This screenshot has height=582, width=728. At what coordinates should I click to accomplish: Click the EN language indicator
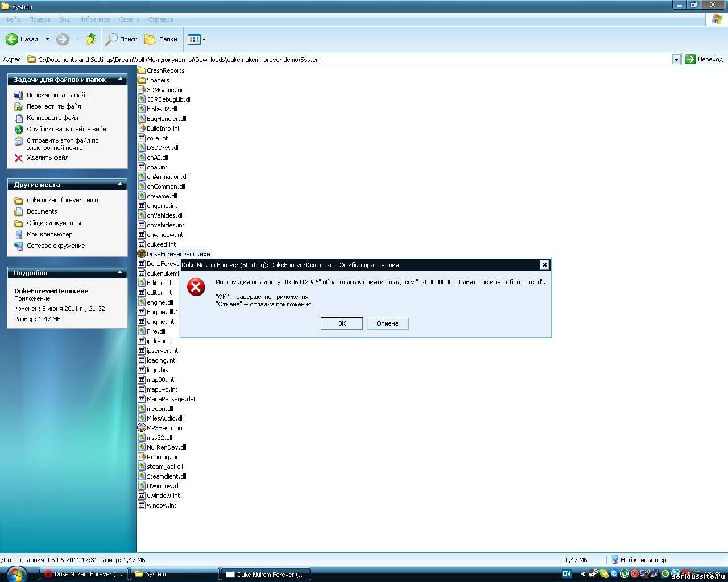(x=566, y=574)
